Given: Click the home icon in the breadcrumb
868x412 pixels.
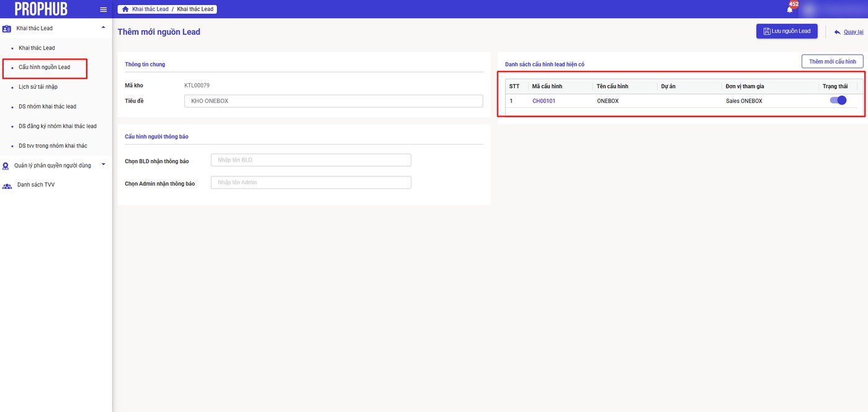Looking at the screenshot, I should [125, 9].
